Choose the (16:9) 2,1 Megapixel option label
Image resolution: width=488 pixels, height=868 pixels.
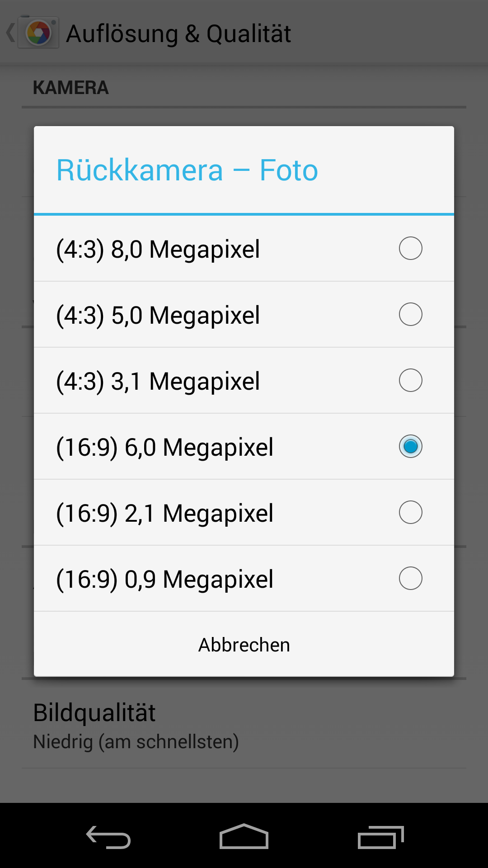164,513
